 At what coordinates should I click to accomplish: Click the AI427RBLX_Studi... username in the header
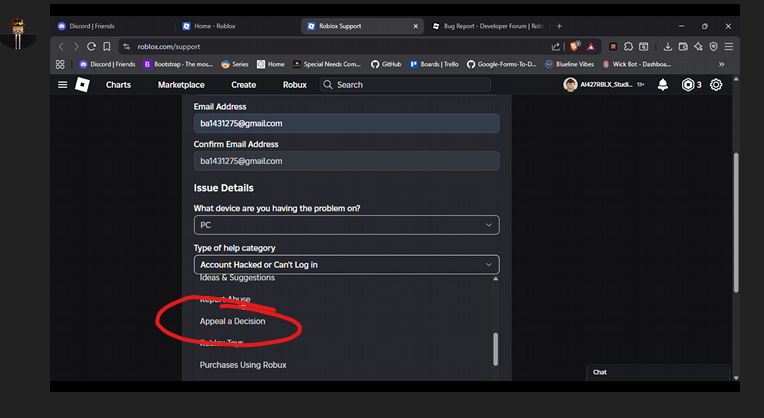click(606, 85)
